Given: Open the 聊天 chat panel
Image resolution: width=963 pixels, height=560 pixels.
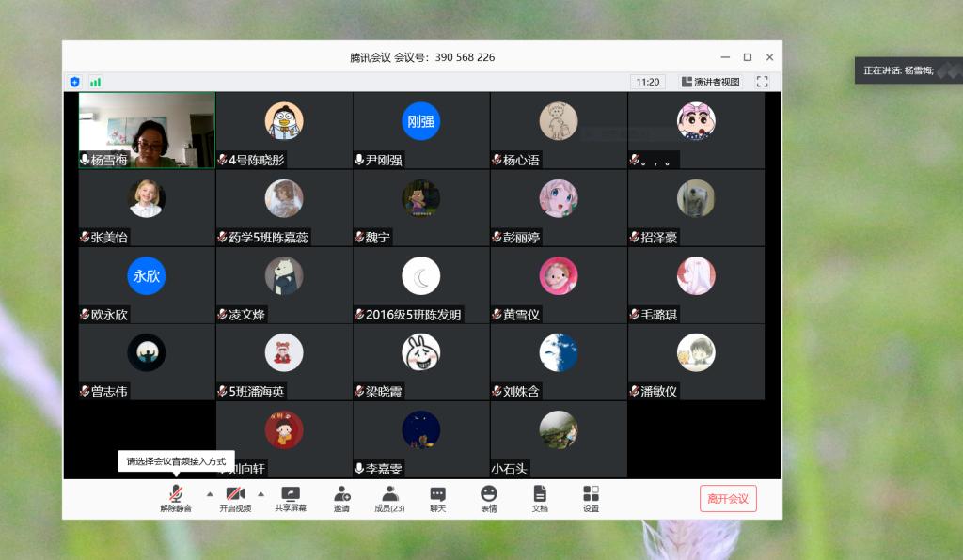Looking at the screenshot, I should coord(437,498).
